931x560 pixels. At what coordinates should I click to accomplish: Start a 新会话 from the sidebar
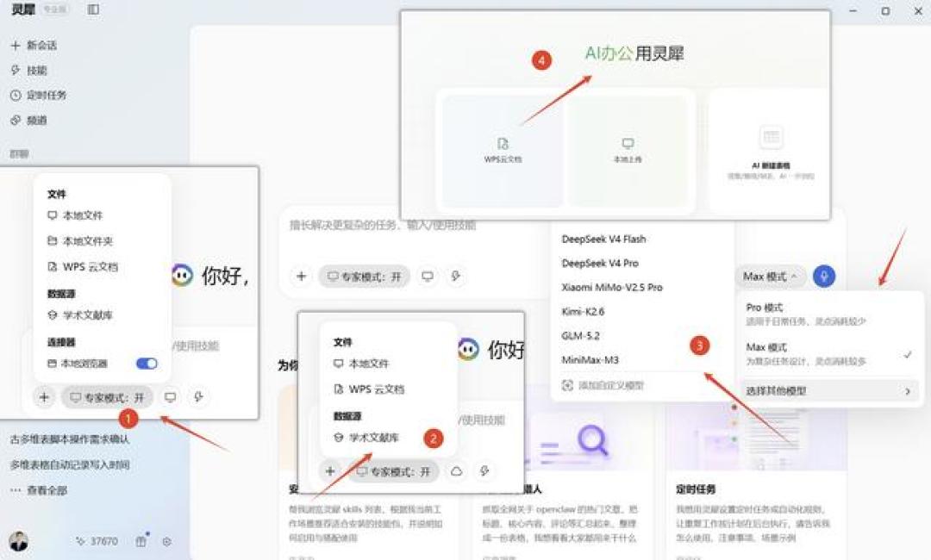34,45
